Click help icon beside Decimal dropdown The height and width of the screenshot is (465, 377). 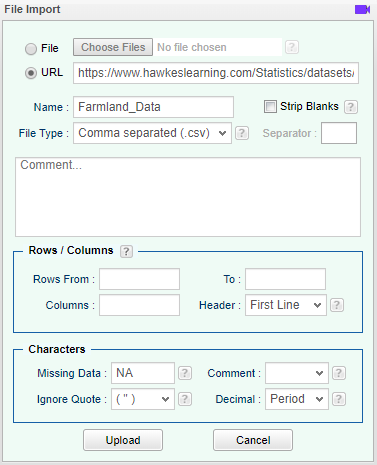[339, 399]
